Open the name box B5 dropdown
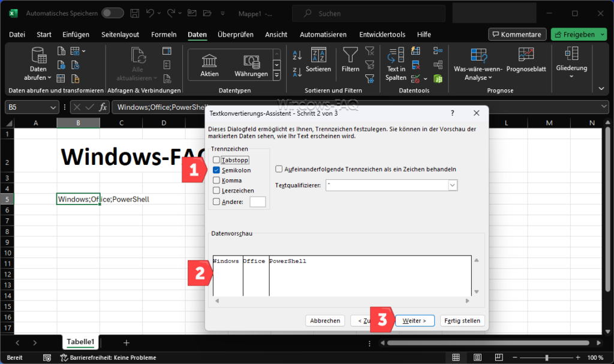The width and height of the screenshot is (614, 364). tap(53, 107)
